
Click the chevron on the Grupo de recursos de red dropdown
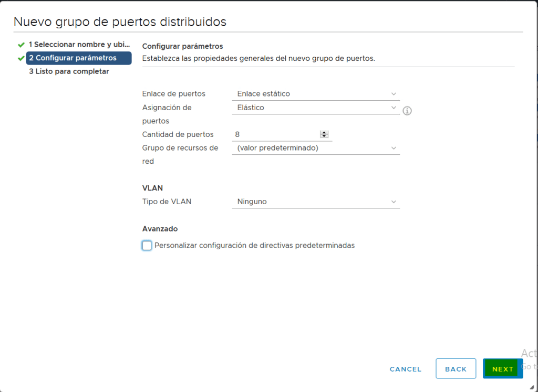click(x=393, y=148)
